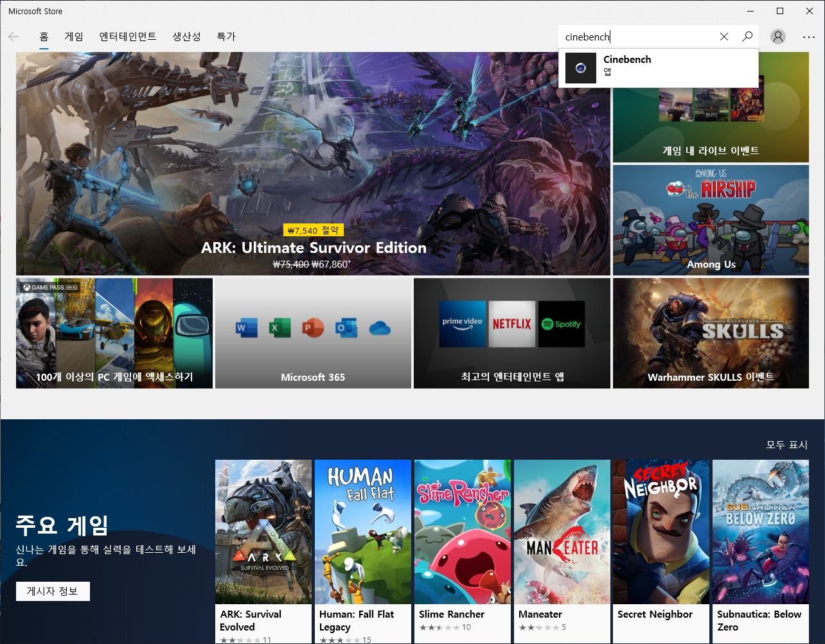Screen dimensions: 825x644
Task: Open the three-dot more menu
Action: click(x=809, y=37)
